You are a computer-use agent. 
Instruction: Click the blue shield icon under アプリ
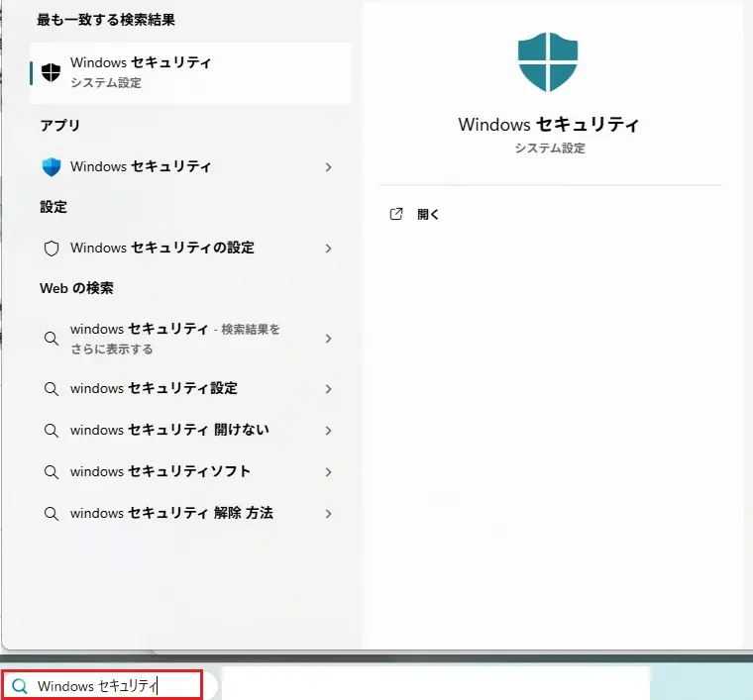(x=52, y=167)
